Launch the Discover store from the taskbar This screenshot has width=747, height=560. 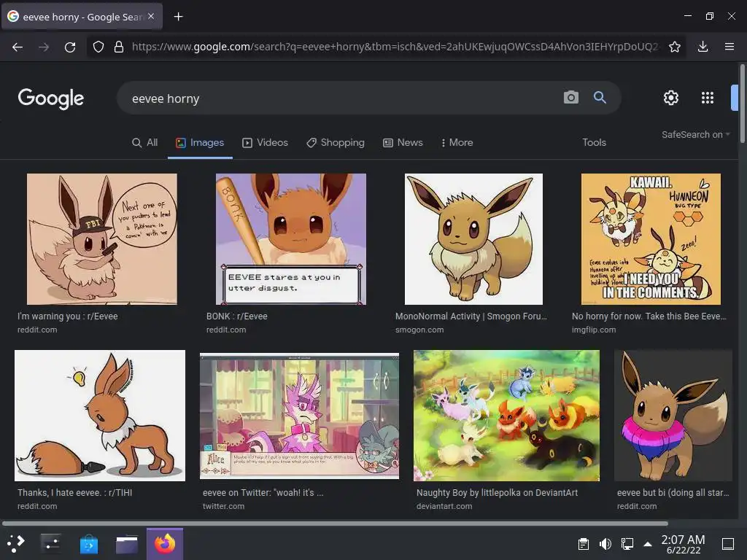point(88,544)
